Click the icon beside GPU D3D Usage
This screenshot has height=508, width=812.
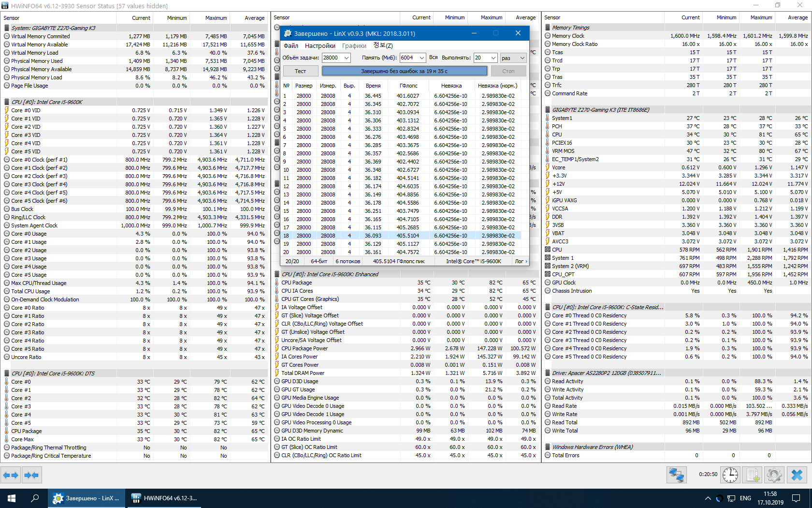click(x=277, y=381)
